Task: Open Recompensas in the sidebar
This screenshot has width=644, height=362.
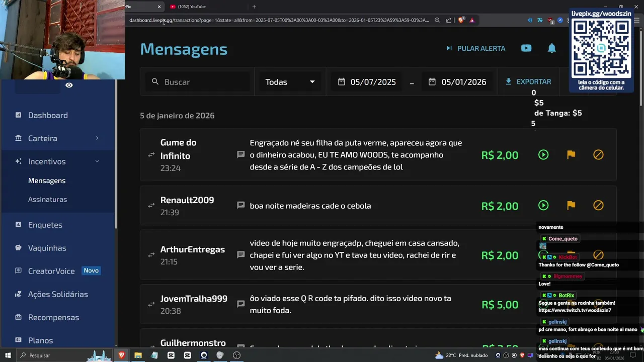Action: pyautogui.click(x=53, y=317)
